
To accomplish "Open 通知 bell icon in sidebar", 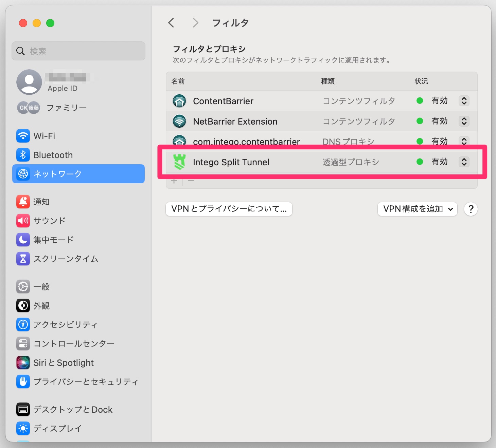I will 23,202.
